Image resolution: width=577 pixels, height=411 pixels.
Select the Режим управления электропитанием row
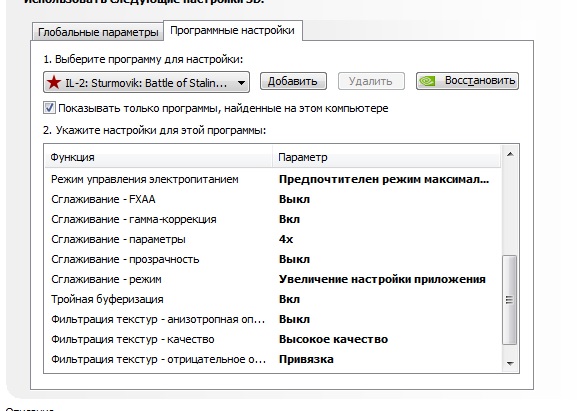coord(273,179)
